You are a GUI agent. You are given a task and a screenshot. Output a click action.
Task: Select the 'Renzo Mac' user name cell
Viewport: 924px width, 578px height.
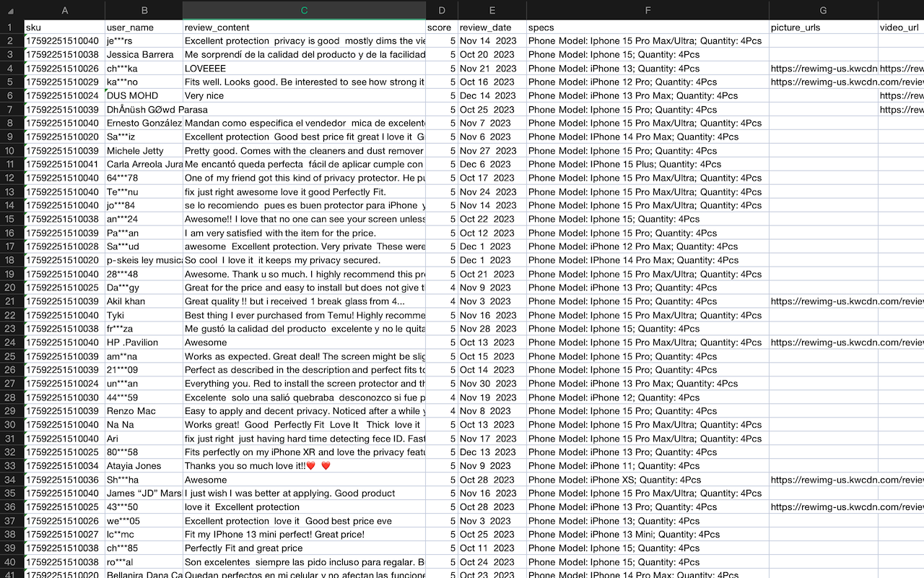click(x=144, y=411)
